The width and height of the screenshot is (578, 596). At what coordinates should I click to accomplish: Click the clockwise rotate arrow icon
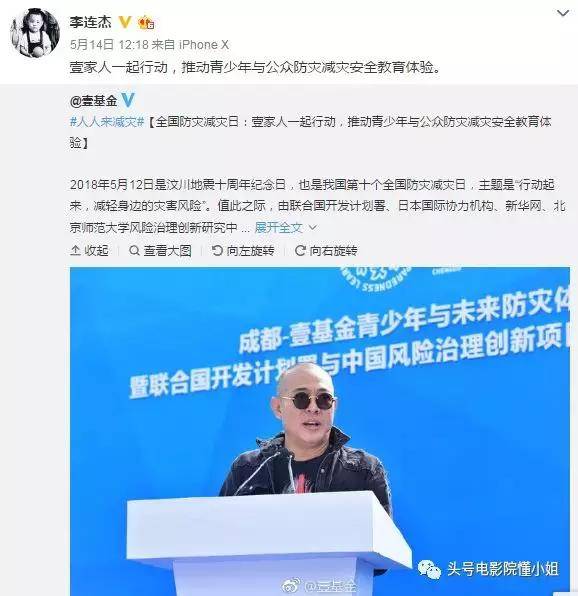pos(300,250)
